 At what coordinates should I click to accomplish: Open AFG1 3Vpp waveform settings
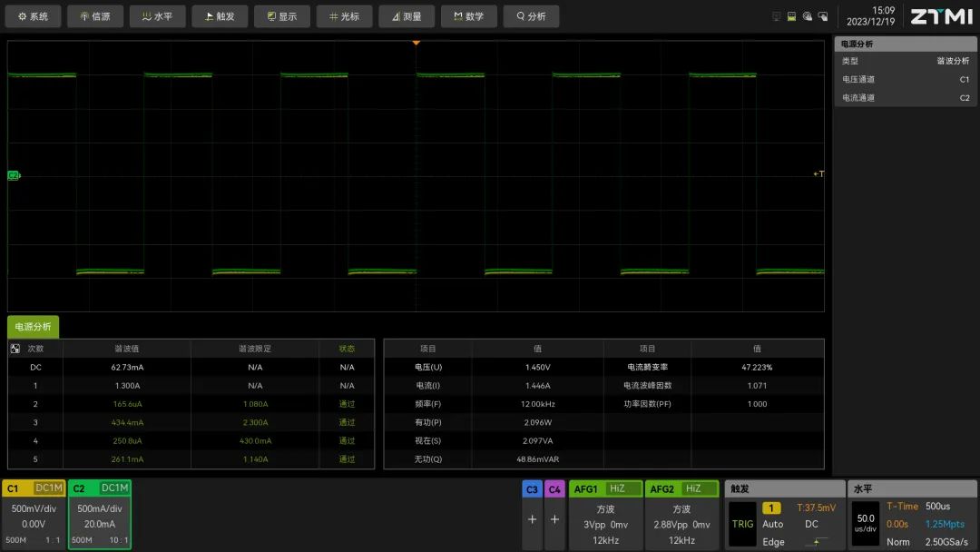tap(605, 525)
